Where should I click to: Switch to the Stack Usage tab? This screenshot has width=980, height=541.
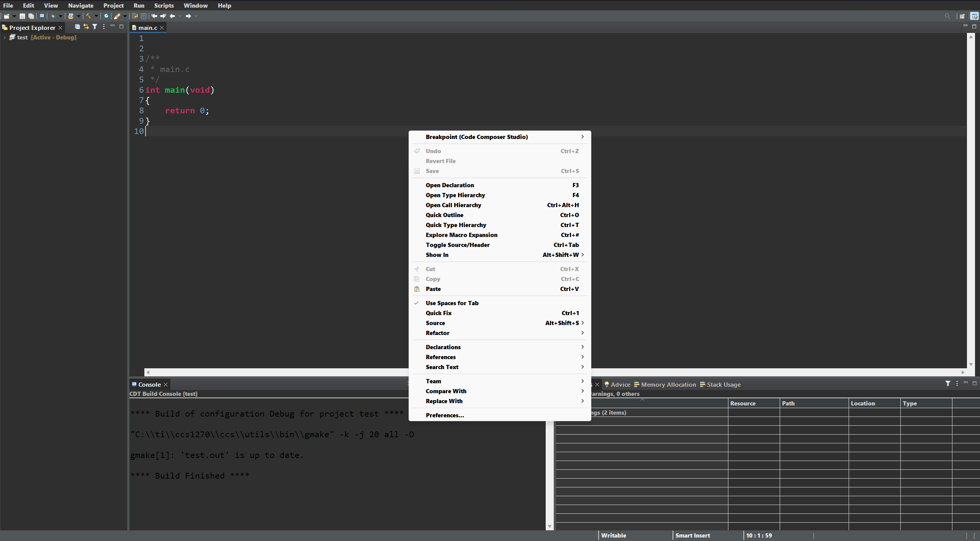tap(723, 384)
